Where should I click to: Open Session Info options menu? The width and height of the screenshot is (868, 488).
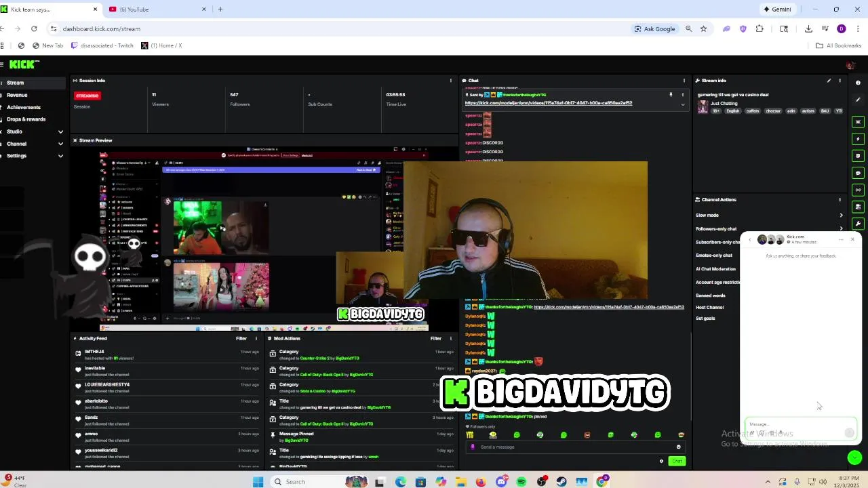451,81
